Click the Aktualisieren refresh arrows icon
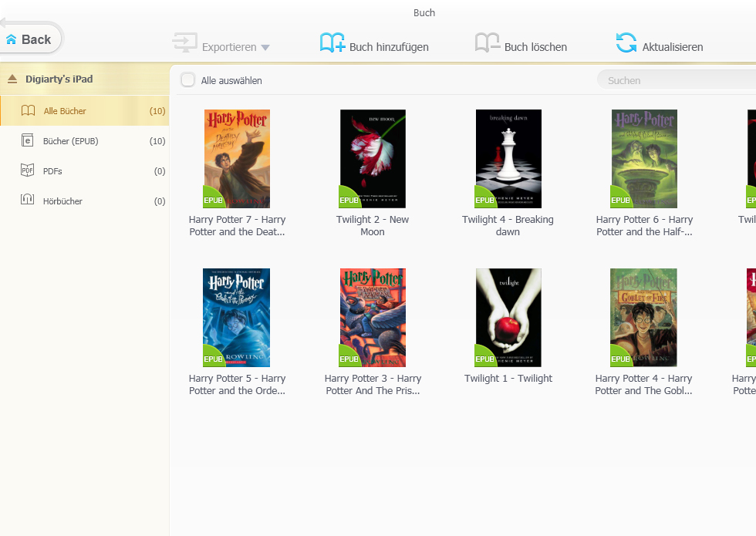 (x=626, y=43)
